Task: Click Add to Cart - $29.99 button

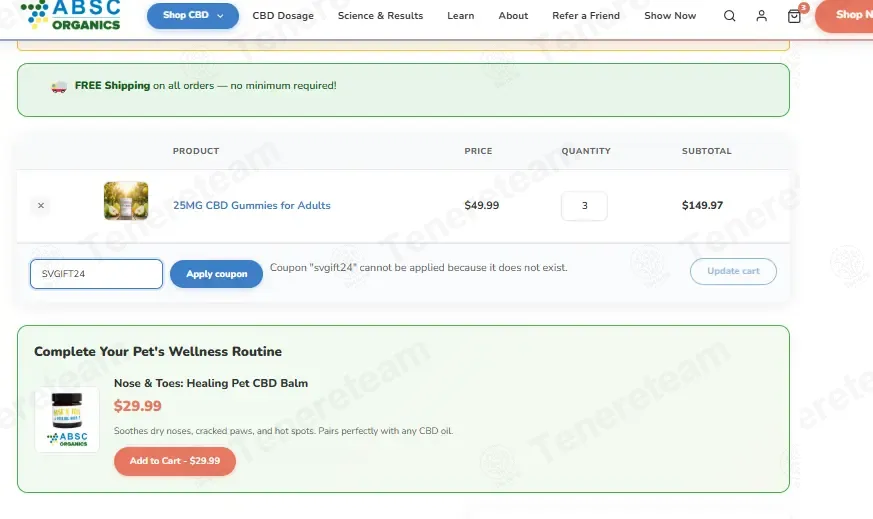Action: [175, 461]
